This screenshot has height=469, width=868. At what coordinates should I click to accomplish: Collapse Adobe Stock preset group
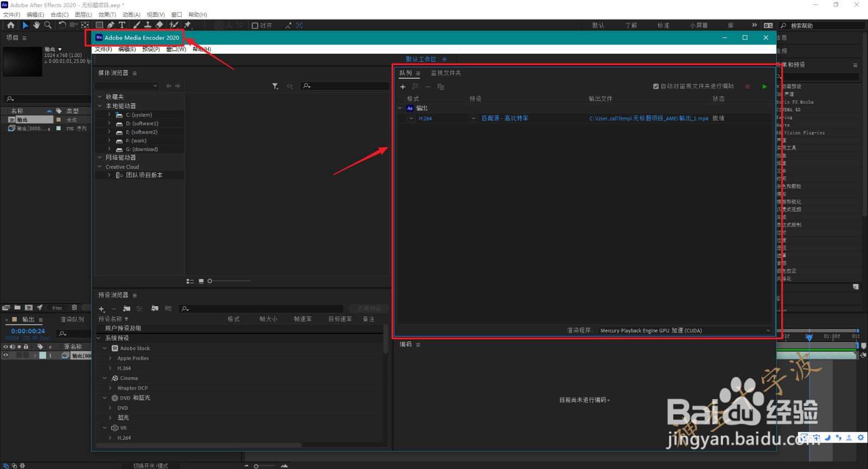[105, 348]
